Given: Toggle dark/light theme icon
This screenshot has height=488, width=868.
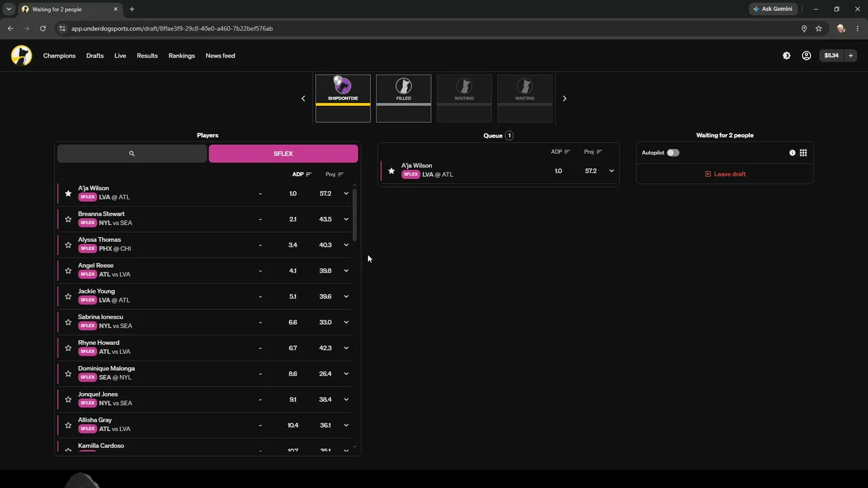Looking at the screenshot, I should point(787,56).
